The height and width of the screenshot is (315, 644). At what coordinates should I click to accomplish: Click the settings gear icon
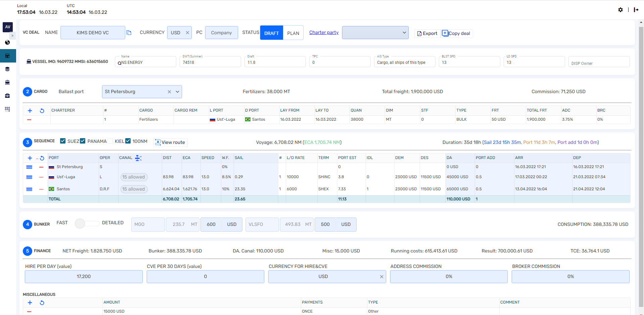click(620, 10)
